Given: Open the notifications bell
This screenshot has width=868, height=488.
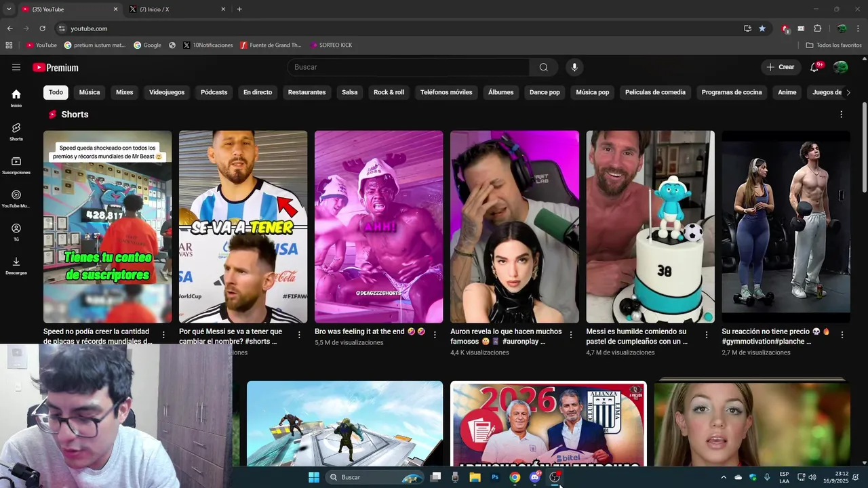Looking at the screenshot, I should (814, 67).
